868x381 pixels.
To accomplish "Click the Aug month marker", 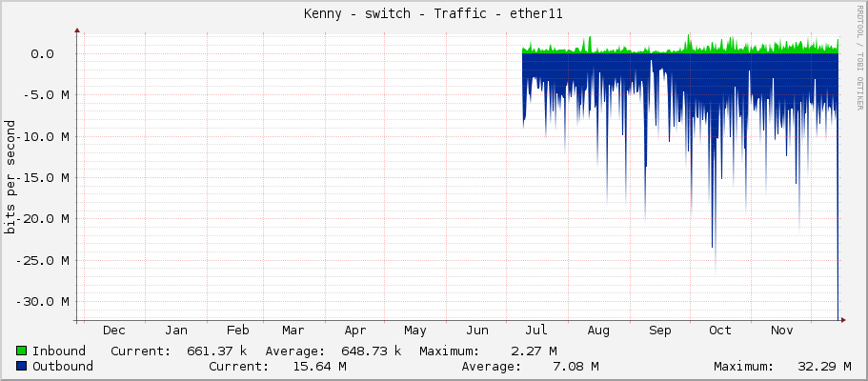I will click(598, 331).
